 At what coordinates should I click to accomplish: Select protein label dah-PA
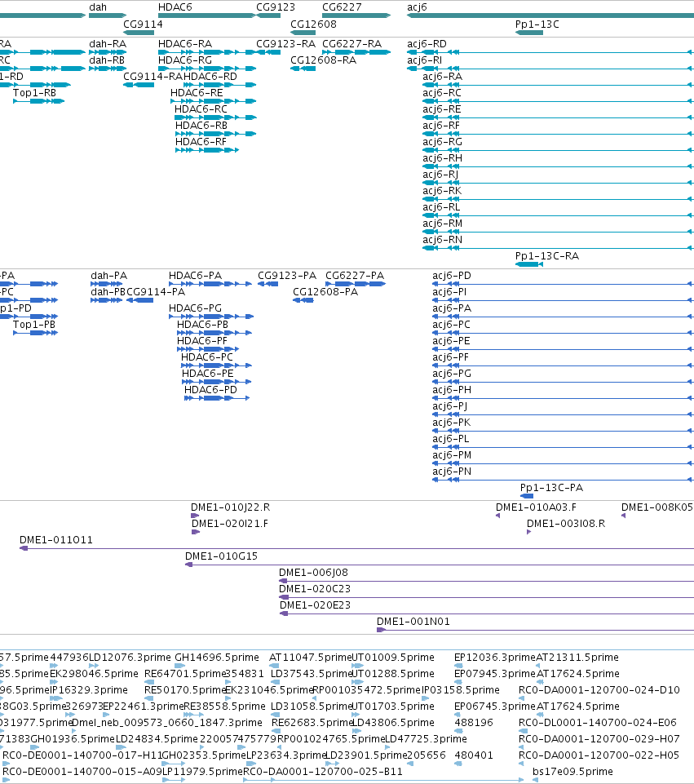pyautogui.click(x=109, y=276)
